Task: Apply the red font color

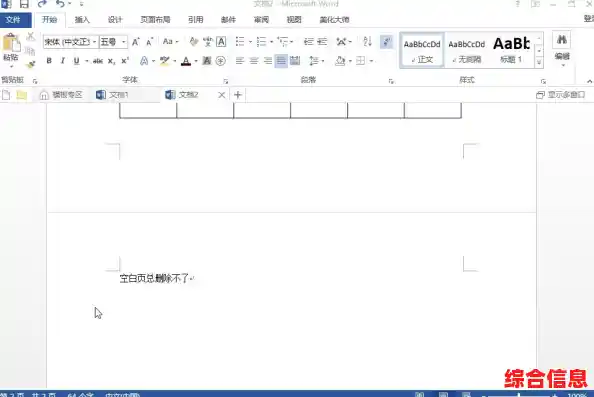Action: (186, 61)
